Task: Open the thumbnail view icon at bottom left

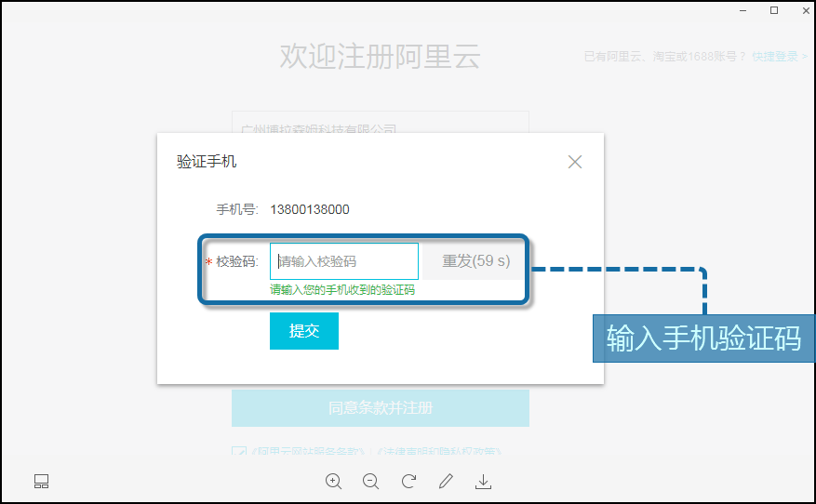Action: tap(41, 481)
